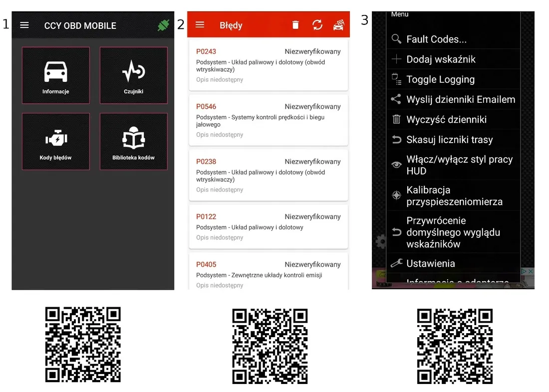This screenshot has width=549, height=392.
Task: Refresh the fault code list
Action: [x=317, y=25]
